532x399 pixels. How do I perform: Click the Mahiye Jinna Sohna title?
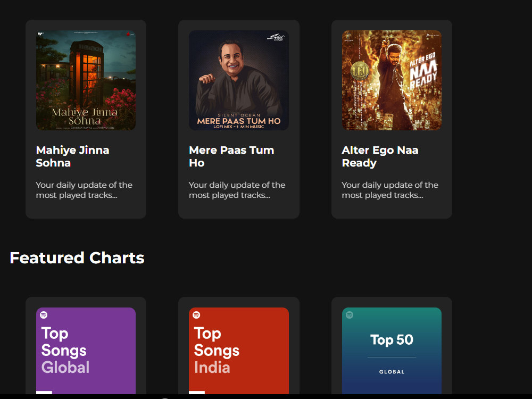tap(72, 156)
